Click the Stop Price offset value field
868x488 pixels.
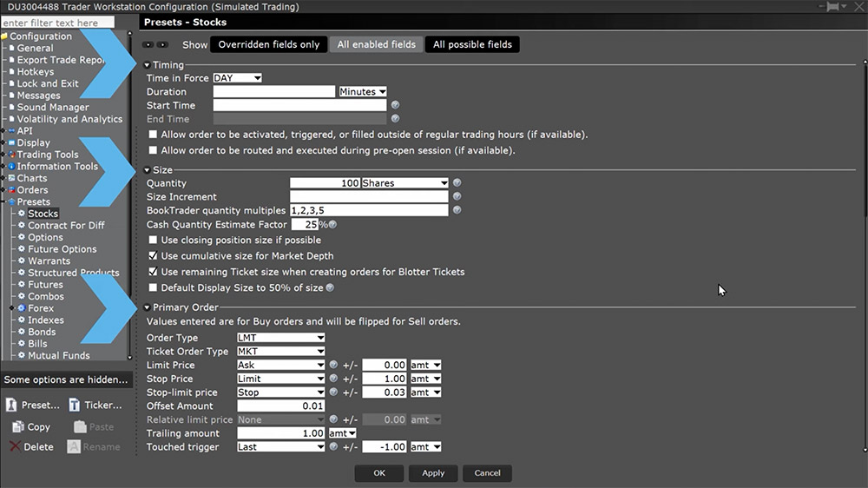[385, 379]
